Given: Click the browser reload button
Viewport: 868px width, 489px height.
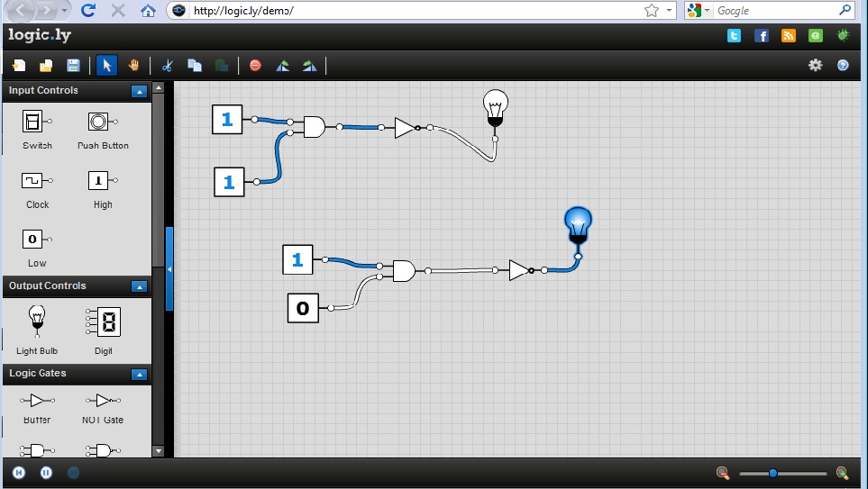Looking at the screenshot, I should click(88, 10).
